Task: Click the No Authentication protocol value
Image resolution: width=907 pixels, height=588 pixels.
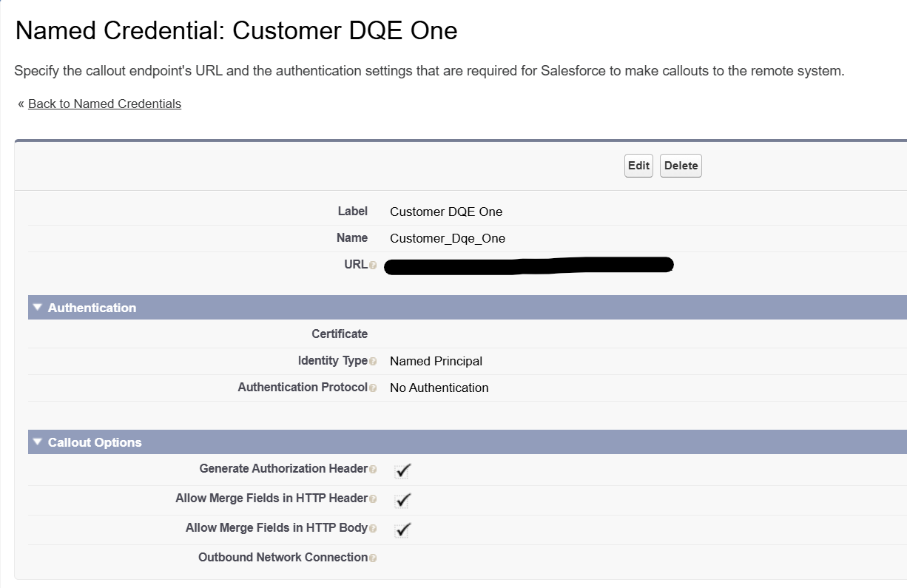Action: 439,388
